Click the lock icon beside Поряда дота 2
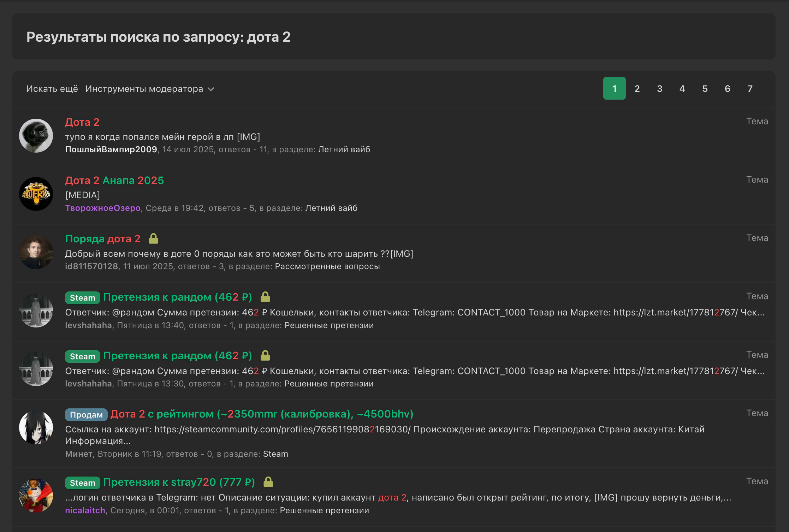The image size is (789, 532). click(x=153, y=239)
